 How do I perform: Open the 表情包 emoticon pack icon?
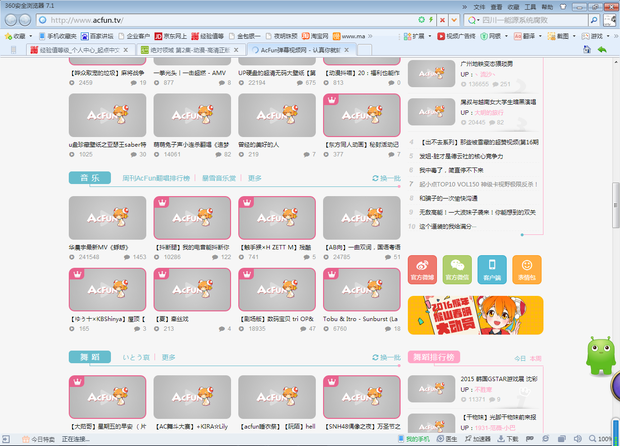(528, 270)
